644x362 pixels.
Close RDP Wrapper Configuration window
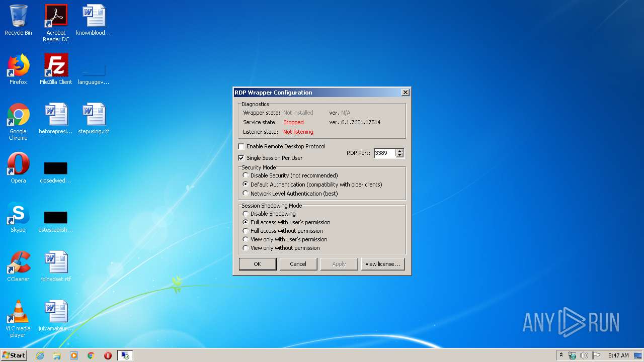[x=406, y=93]
